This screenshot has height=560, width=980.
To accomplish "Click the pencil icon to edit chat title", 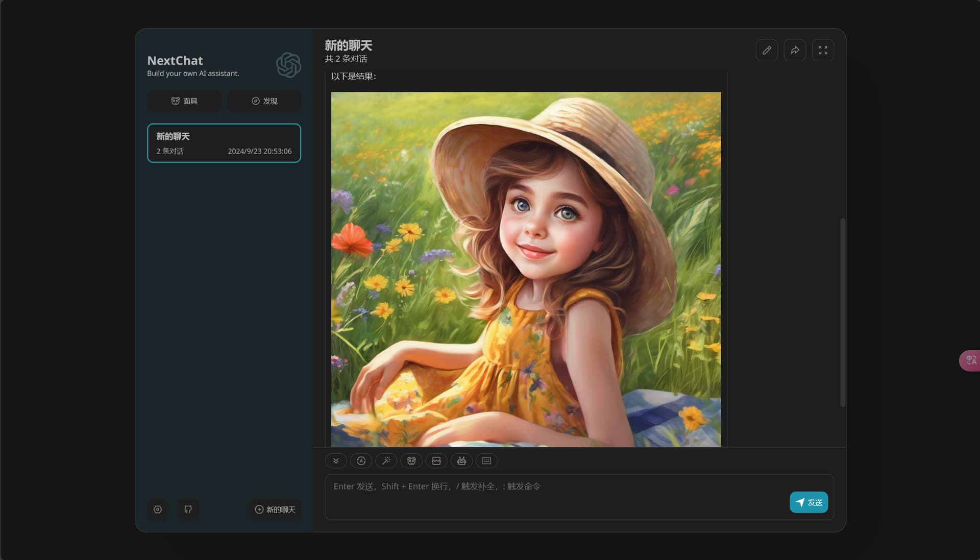I will (x=767, y=50).
